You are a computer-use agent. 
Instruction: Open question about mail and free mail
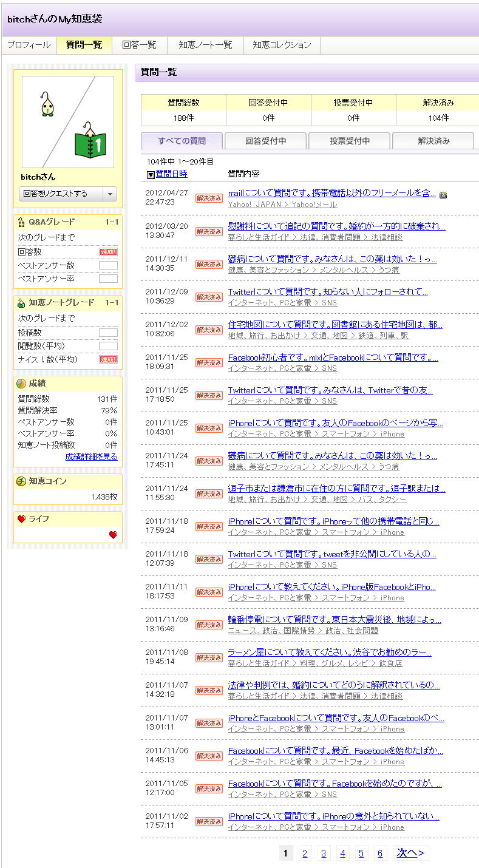click(332, 193)
